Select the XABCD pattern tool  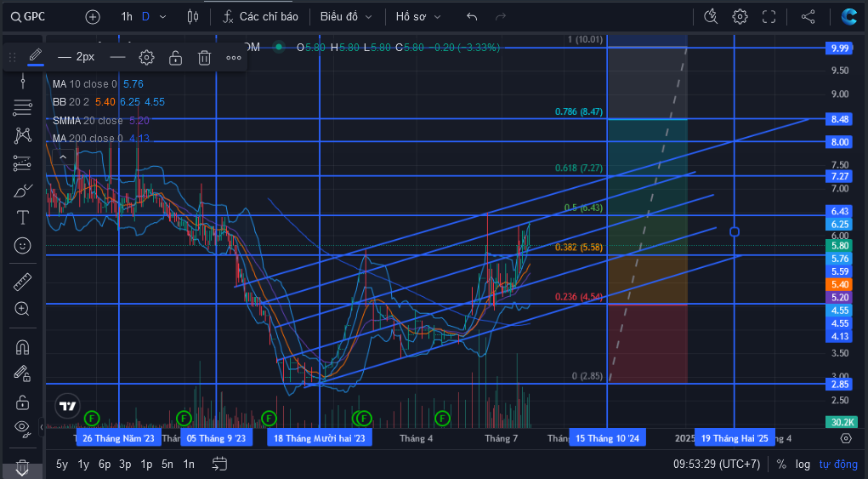[22, 135]
